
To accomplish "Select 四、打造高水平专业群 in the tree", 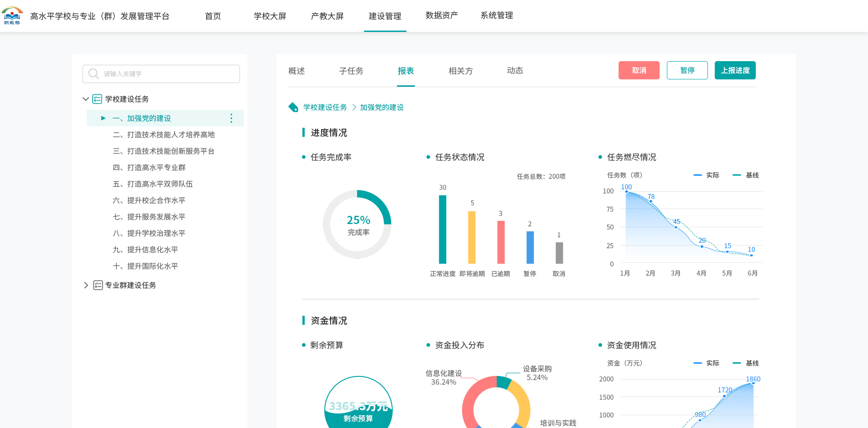I will pyautogui.click(x=149, y=167).
